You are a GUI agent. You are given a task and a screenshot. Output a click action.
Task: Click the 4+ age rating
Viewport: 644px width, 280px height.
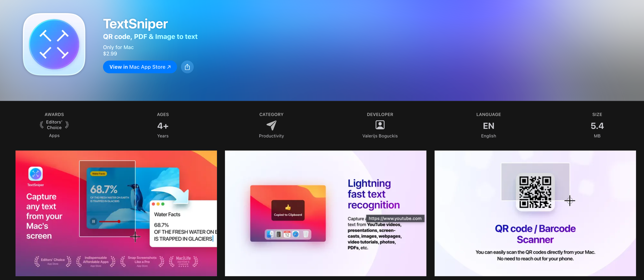pos(163,126)
